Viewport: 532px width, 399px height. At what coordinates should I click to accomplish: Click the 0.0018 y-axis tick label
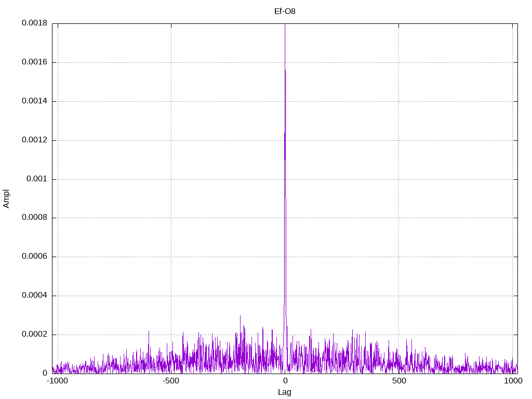pyautogui.click(x=35, y=23)
